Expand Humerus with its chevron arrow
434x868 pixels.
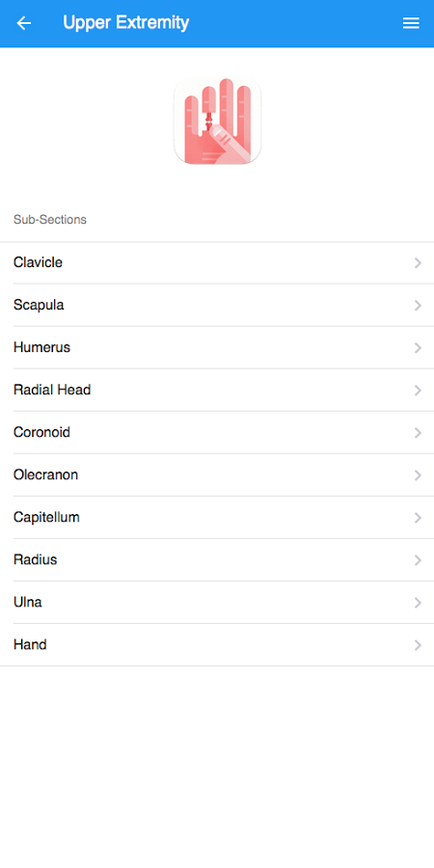(x=418, y=348)
